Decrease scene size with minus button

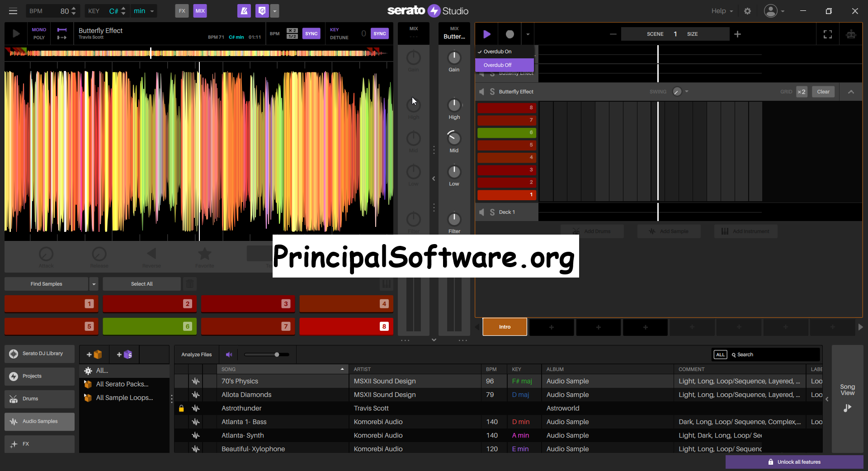point(613,34)
